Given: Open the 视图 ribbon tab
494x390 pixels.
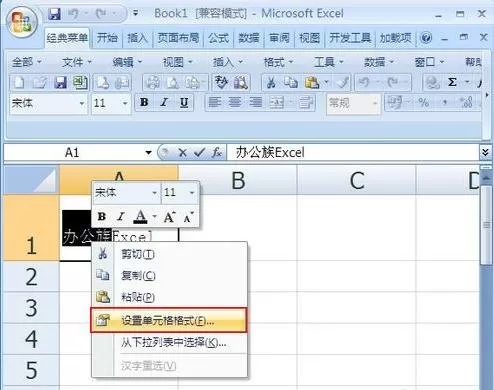Looking at the screenshot, I should pos(310,38).
